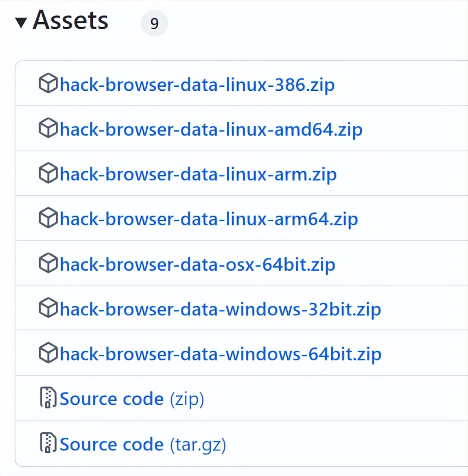Download hack-browser-data-osx-64bit.zip
Image resolution: width=468 pixels, height=476 pixels.
tap(197, 264)
